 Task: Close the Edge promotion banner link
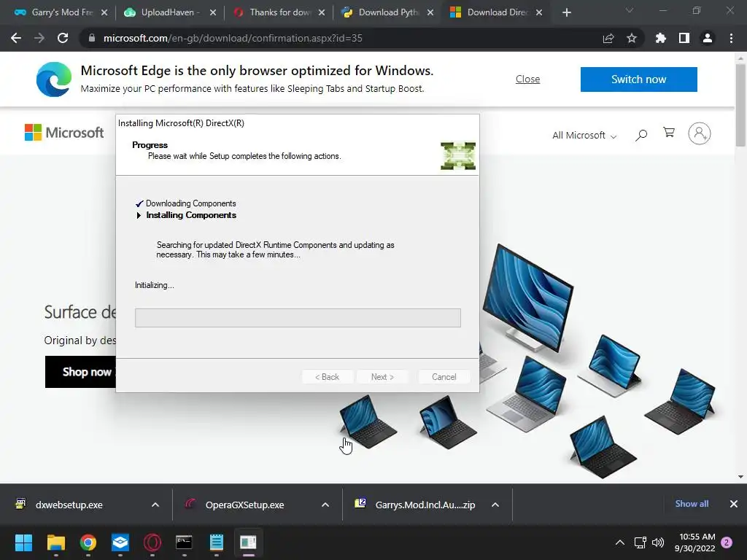tap(527, 79)
